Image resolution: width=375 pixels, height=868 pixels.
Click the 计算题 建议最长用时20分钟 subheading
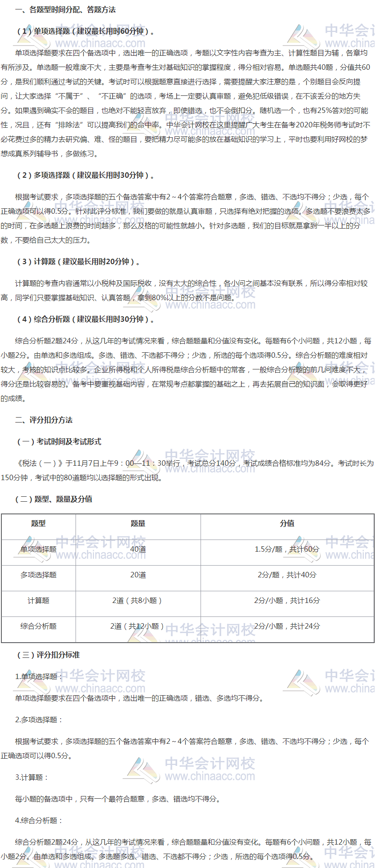click(78, 261)
